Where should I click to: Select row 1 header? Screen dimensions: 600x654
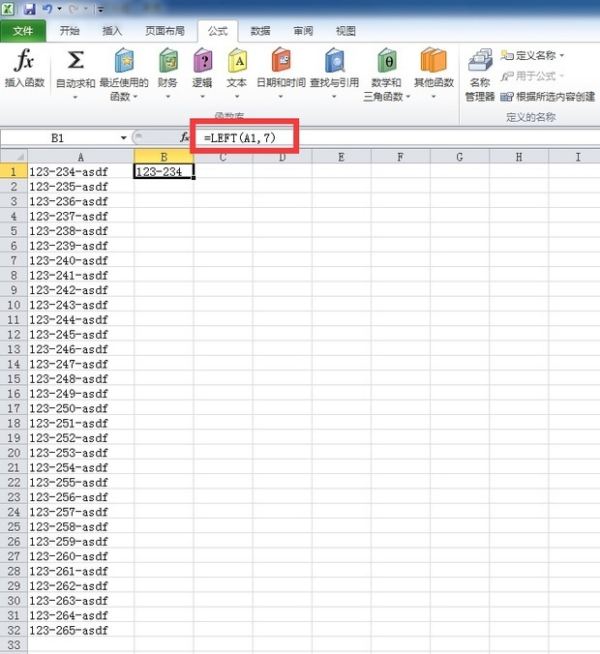pyautogui.click(x=14, y=171)
